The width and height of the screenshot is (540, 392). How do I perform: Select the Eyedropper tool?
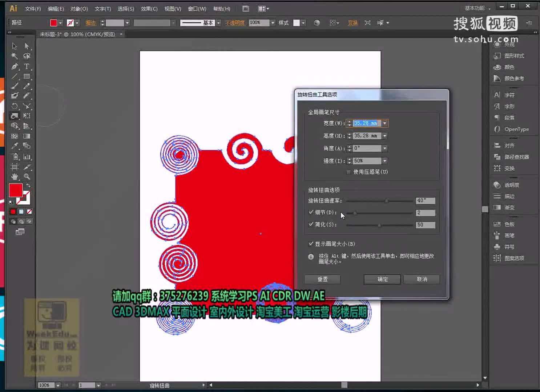15,146
